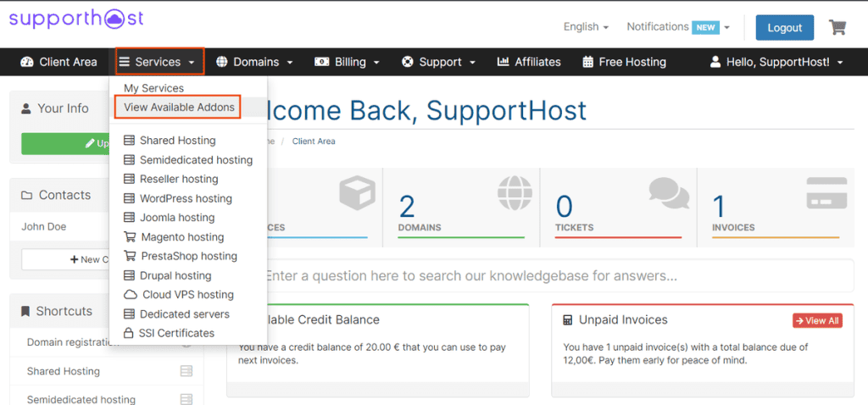868x405 pixels.
Task: Select My Services from the menu
Action: (154, 88)
